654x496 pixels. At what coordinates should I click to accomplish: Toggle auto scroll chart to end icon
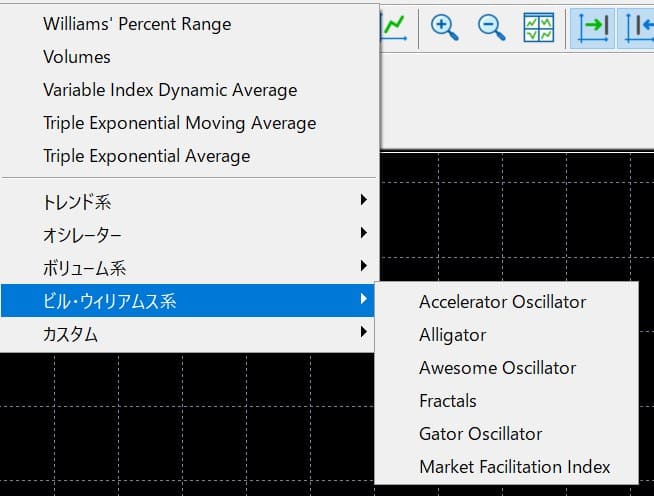[x=592, y=28]
